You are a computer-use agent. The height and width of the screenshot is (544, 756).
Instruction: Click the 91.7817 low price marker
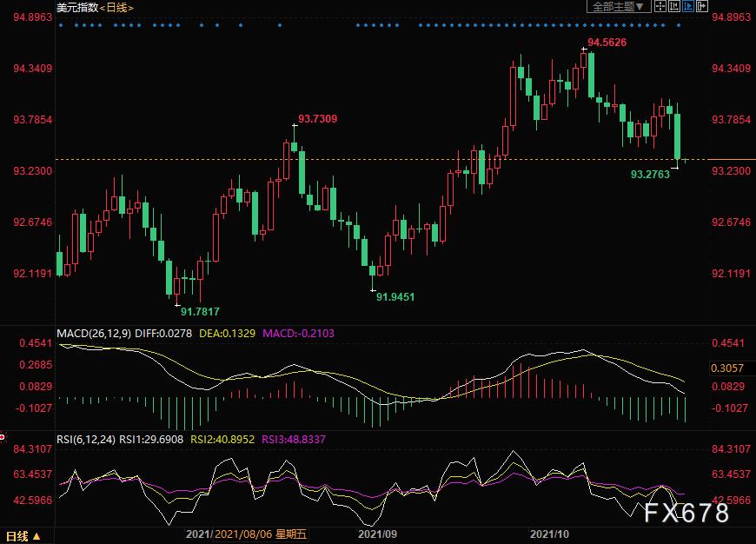pyautogui.click(x=200, y=312)
